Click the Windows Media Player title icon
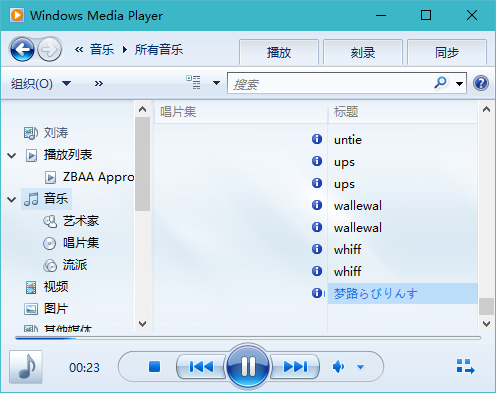 click(x=17, y=15)
